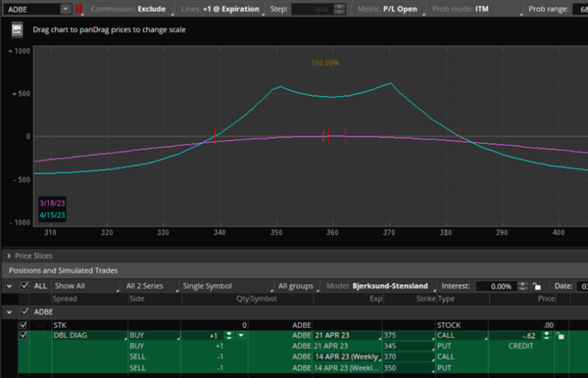Click the 100.00% probability label on chart
The image size is (588, 378).
point(325,63)
